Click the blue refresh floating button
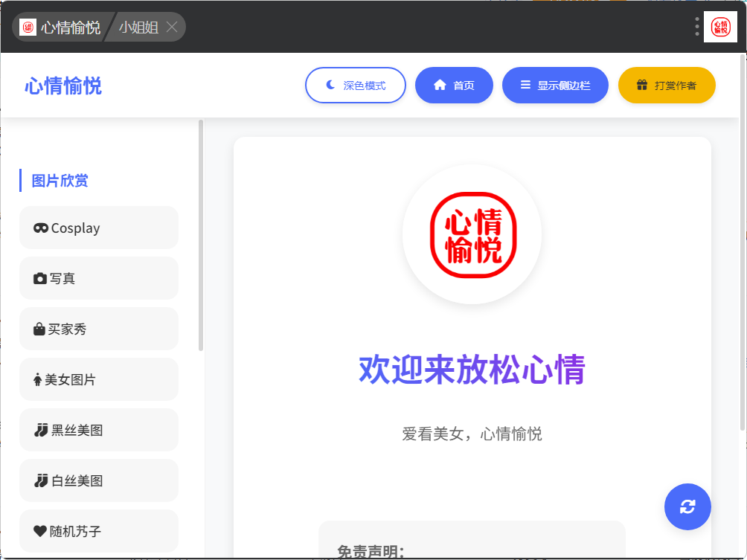Screen dimensions: 747x560 [x=687, y=506]
